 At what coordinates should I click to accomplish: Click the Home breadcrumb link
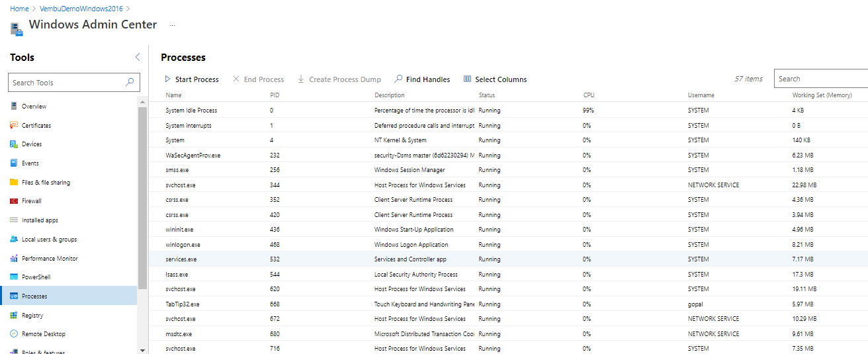pos(19,9)
